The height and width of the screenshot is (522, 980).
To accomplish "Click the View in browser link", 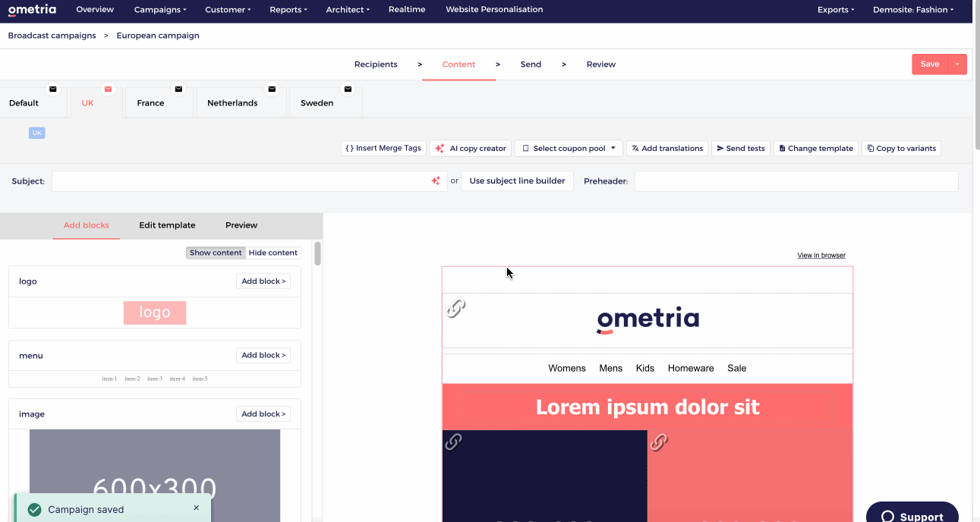I will pyautogui.click(x=821, y=255).
